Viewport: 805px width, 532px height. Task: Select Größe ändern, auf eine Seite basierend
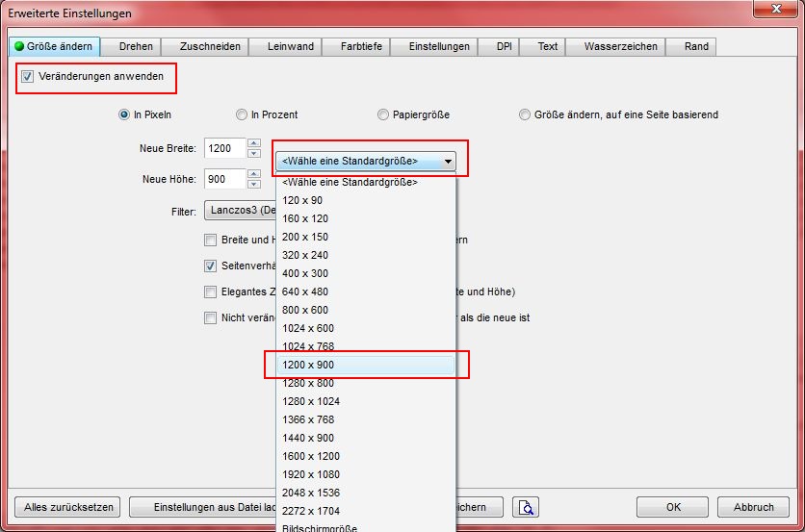point(525,114)
